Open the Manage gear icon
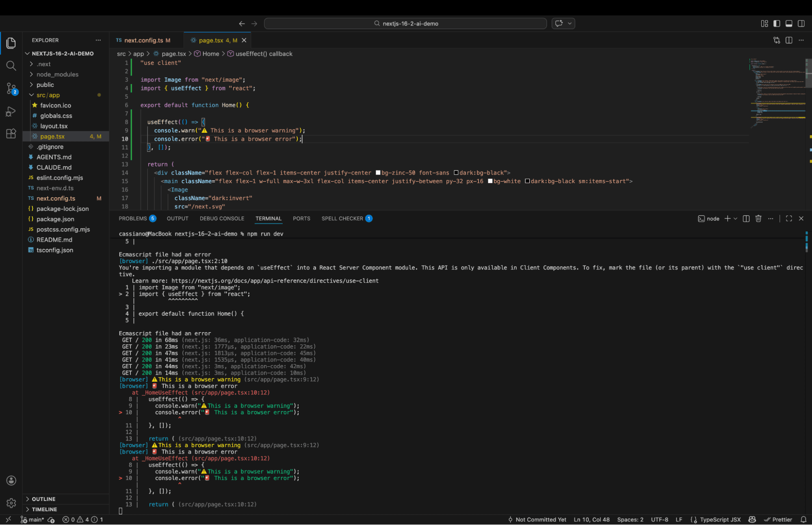This screenshot has height=525, width=812. 11,503
